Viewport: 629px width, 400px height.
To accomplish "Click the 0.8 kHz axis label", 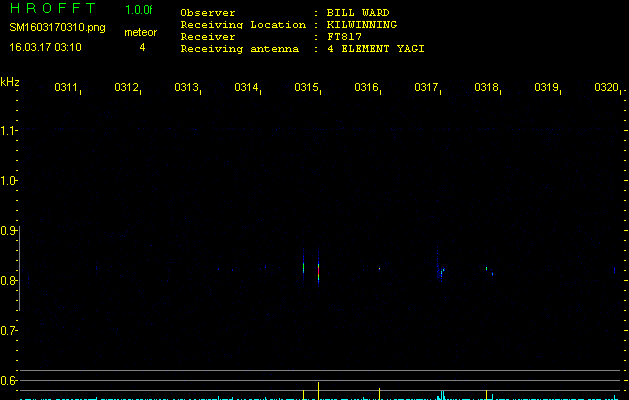I will 8,280.
